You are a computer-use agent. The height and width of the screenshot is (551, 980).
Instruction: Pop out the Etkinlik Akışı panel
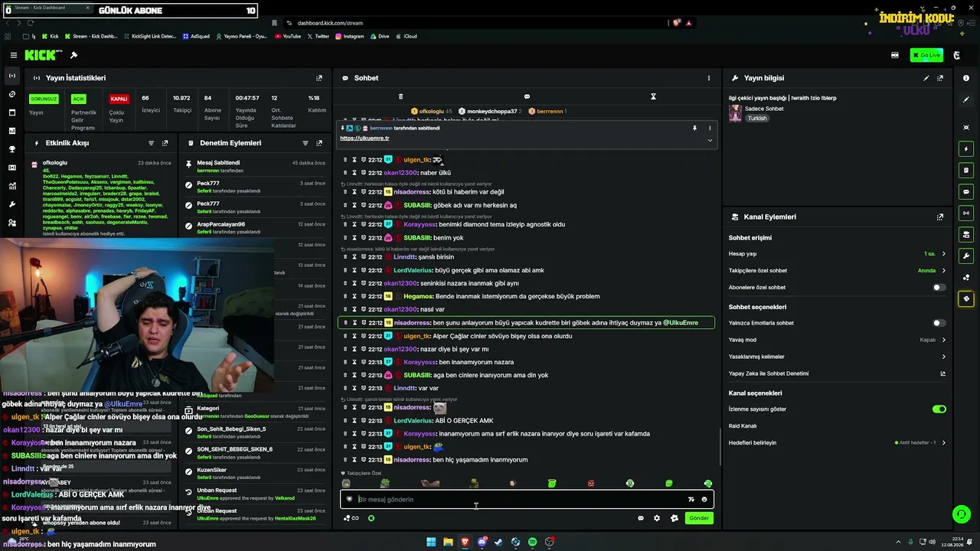[x=165, y=143]
